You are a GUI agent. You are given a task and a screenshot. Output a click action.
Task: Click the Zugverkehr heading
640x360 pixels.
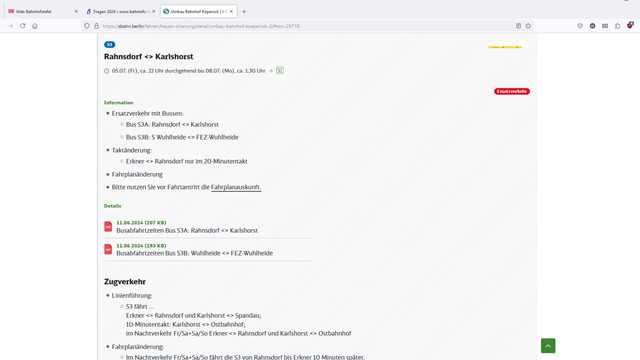point(125,282)
